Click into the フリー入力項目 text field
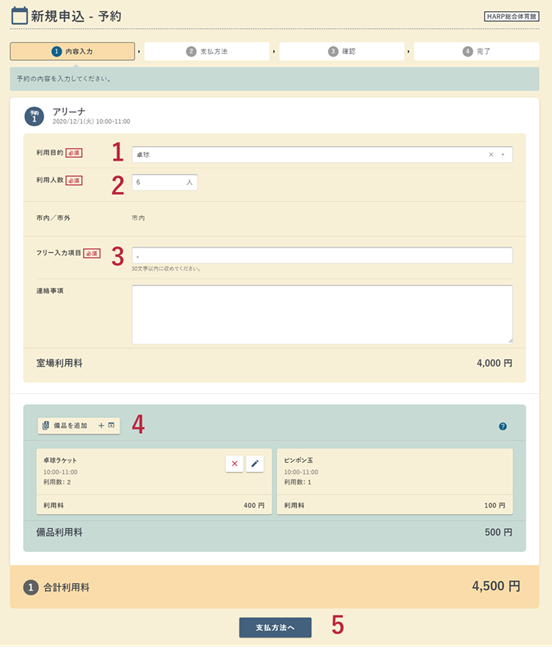This screenshot has height=655, width=552. coord(322,255)
